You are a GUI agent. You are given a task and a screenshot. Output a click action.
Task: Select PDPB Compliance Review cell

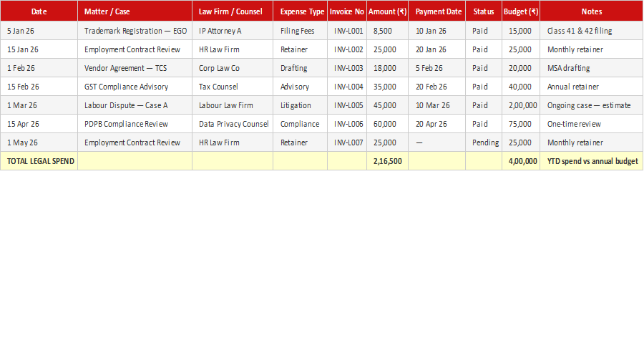(x=135, y=124)
